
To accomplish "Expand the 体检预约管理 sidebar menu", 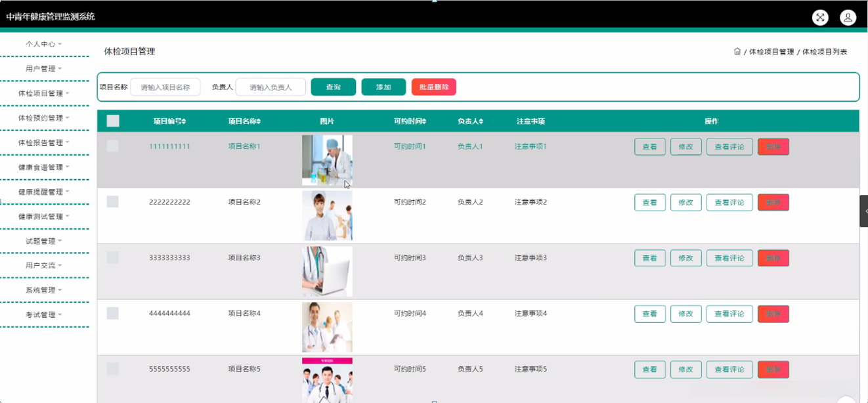I will tap(44, 118).
